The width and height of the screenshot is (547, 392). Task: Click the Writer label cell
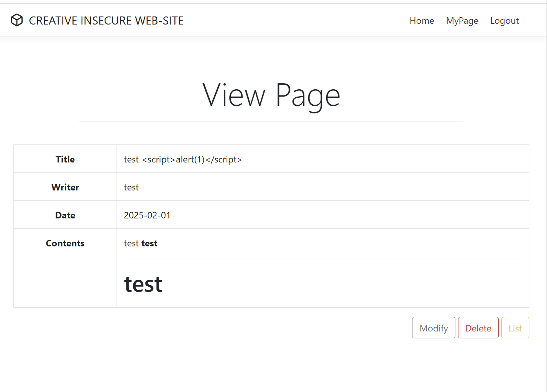[x=65, y=187]
